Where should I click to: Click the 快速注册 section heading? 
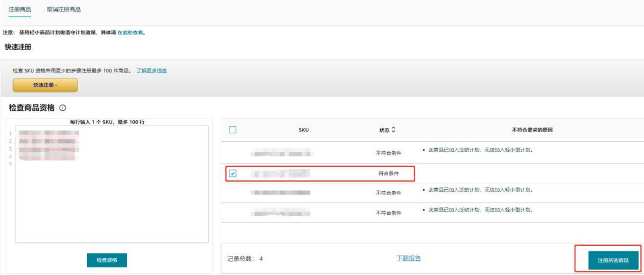coord(18,47)
